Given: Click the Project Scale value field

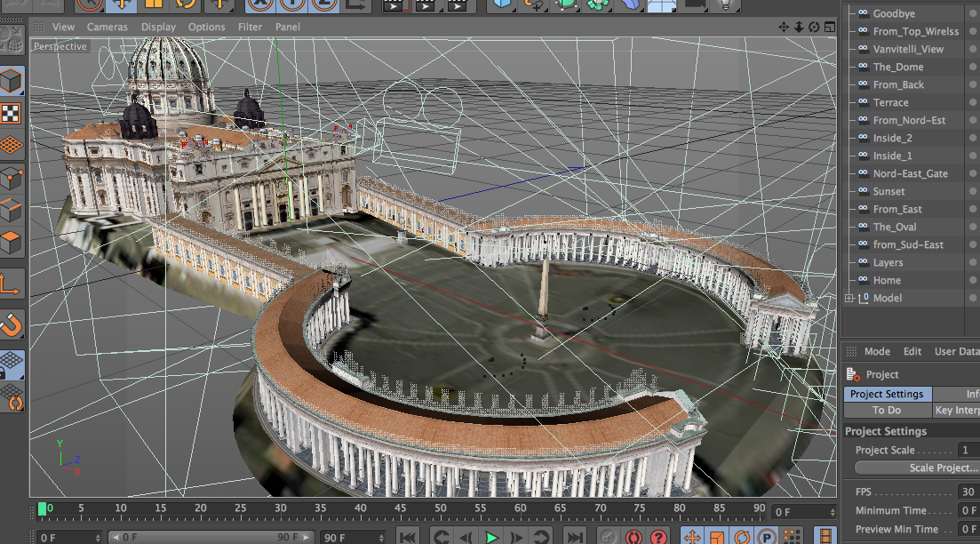Looking at the screenshot, I should point(968,450).
